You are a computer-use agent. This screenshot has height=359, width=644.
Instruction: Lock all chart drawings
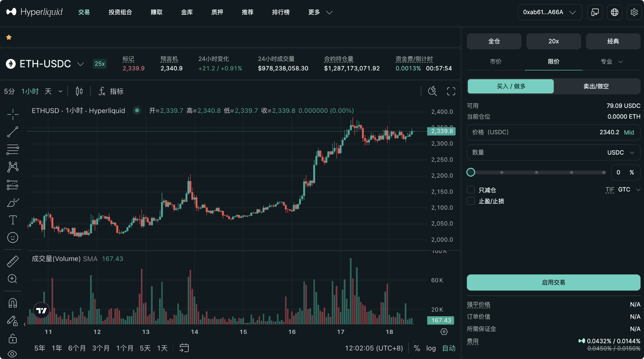point(13,339)
